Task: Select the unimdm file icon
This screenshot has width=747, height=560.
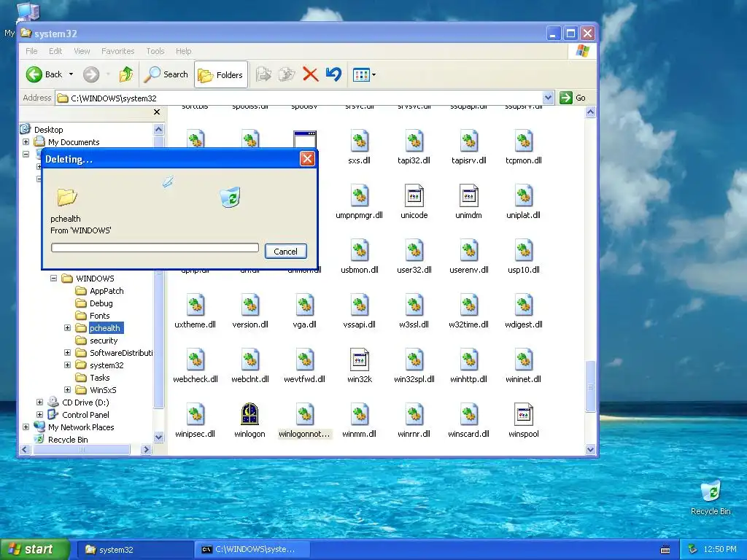Action: coord(469,196)
